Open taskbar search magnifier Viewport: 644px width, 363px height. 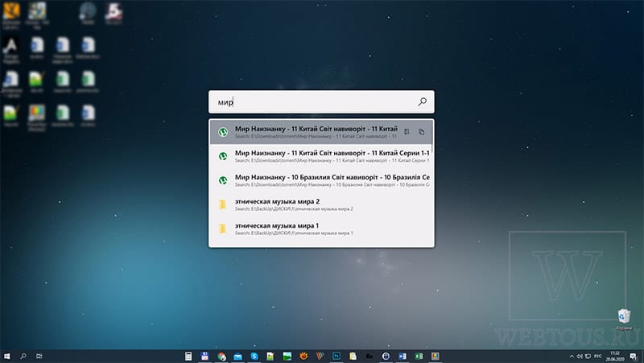(x=23, y=356)
